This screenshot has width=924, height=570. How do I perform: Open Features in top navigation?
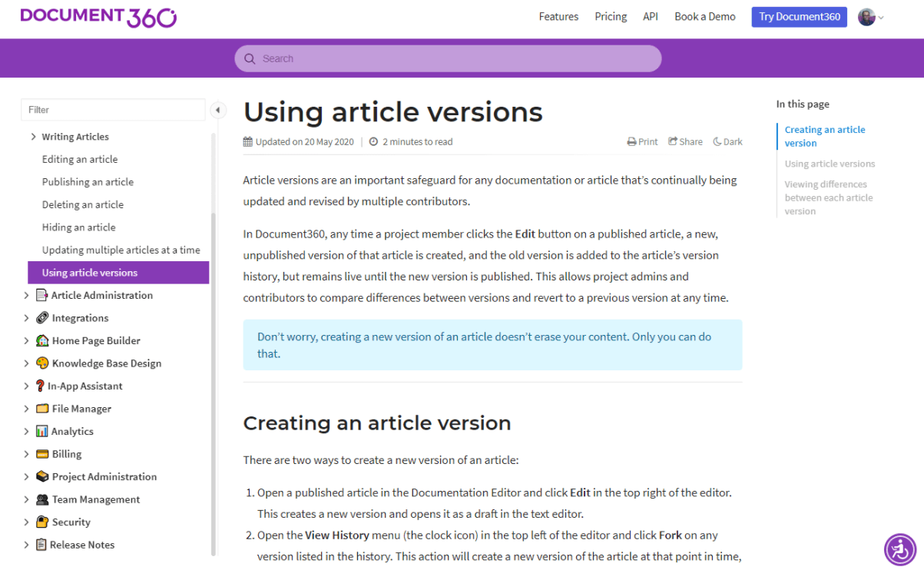(558, 17)
